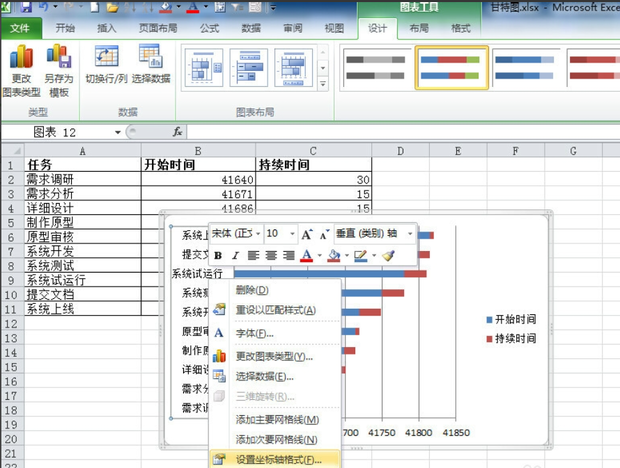The image size is (620, 468).
Task: Toggle italic in mini toolbar
Action: click(x=235, y=256)
